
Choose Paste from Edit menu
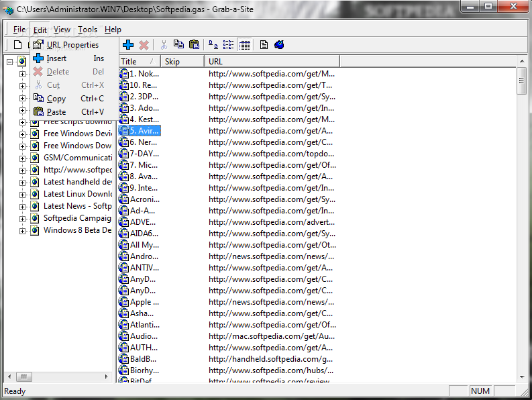(74, 111)
